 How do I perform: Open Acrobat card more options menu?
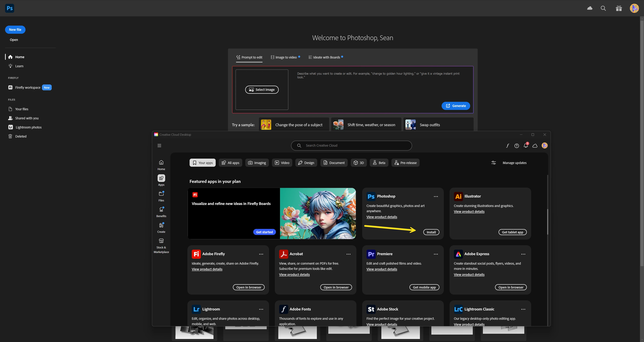(348, 254)
